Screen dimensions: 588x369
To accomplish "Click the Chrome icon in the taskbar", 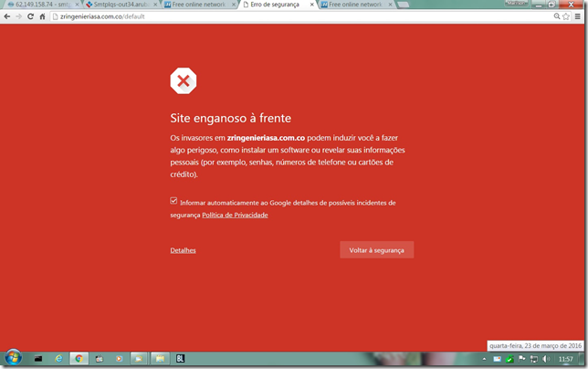I will coord(79,359).
